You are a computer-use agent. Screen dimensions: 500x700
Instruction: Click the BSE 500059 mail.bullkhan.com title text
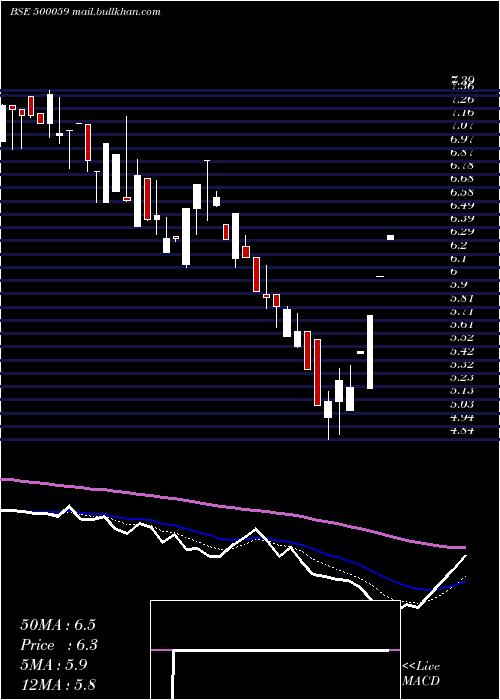click(x=85, y=12)
